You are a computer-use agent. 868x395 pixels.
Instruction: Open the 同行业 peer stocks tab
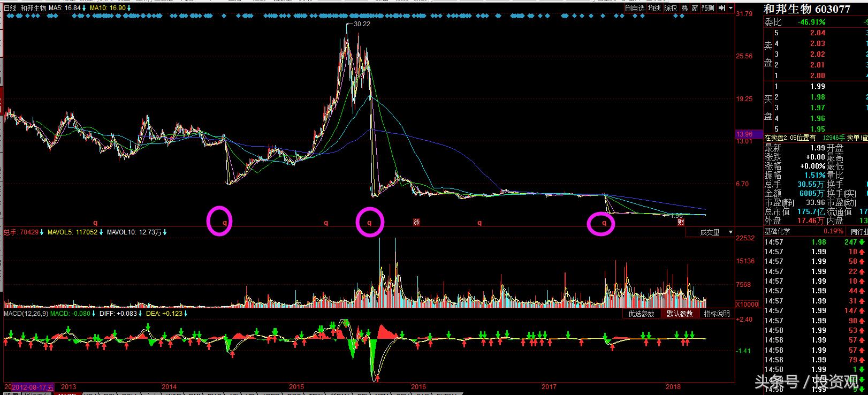859,232
